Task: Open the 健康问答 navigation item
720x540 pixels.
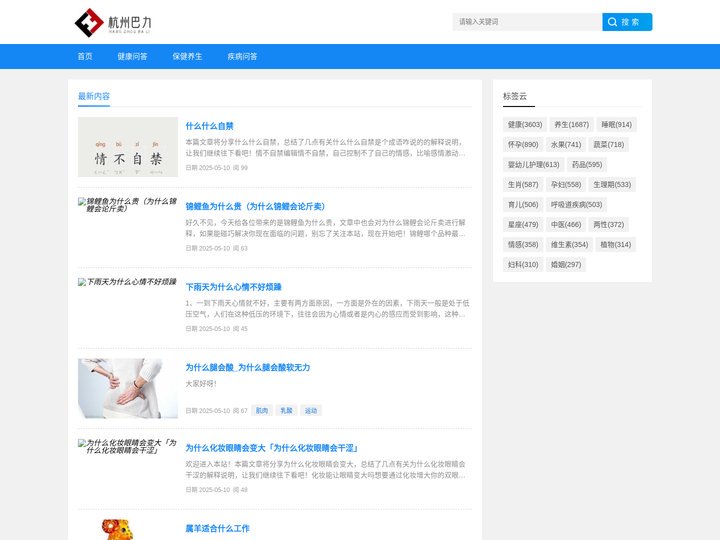Action: pos(132,56)
